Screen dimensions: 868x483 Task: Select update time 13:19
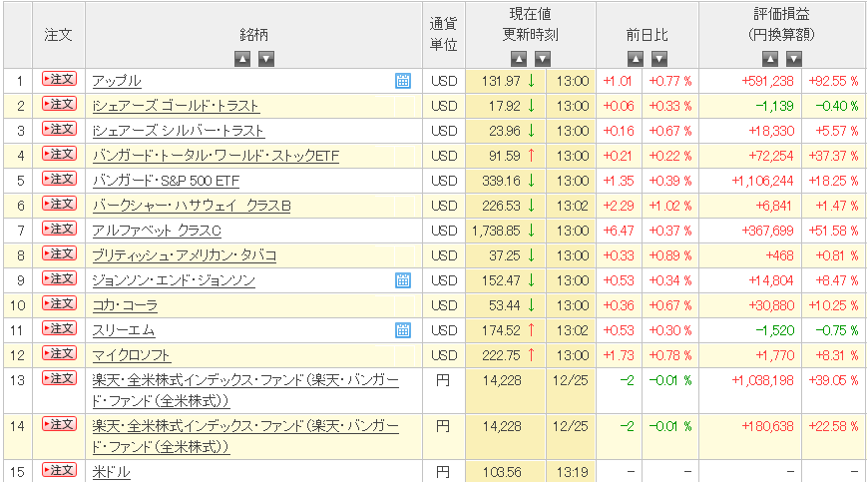click(x=572, y=472)
